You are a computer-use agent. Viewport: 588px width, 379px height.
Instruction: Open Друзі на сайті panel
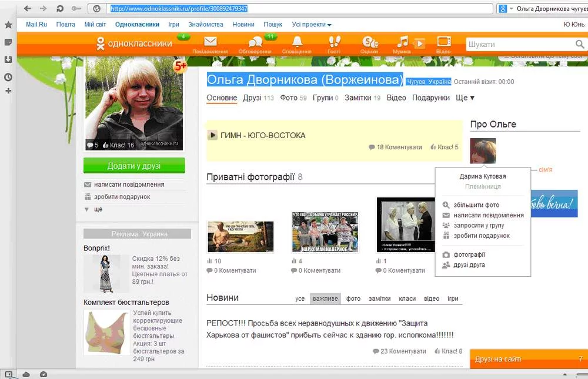point(529,359)
